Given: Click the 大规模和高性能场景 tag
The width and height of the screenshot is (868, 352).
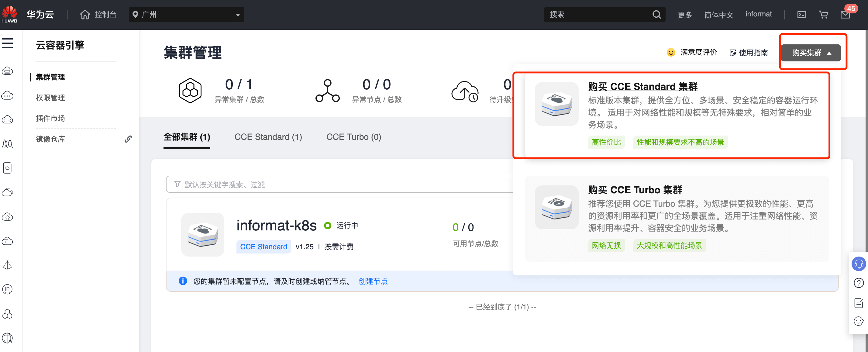Looking at the screenshot, I should [x=669, y=245].
